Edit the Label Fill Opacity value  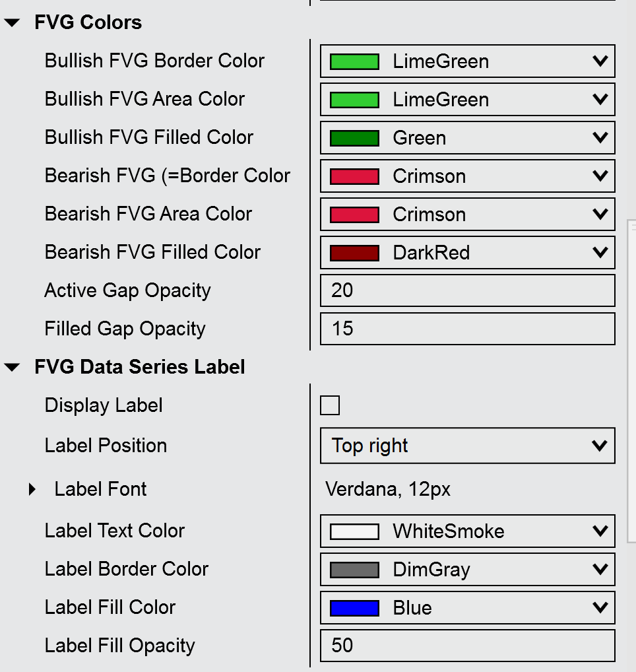467,646
